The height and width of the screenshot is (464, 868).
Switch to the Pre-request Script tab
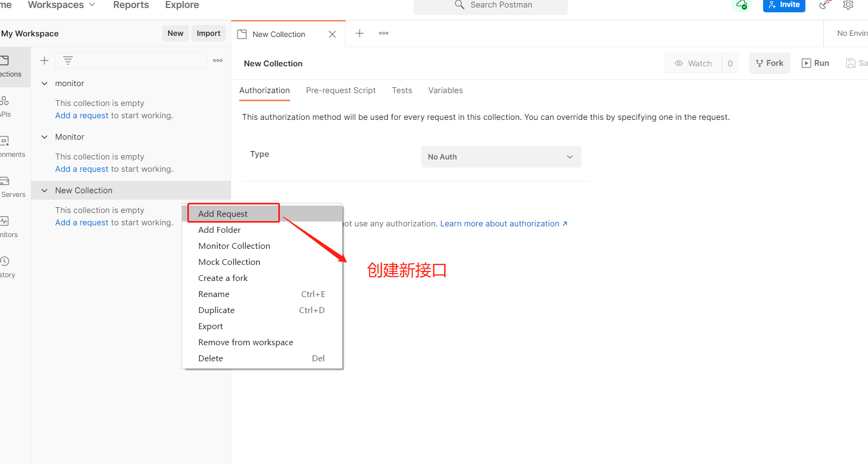click(x=341, y=90)
